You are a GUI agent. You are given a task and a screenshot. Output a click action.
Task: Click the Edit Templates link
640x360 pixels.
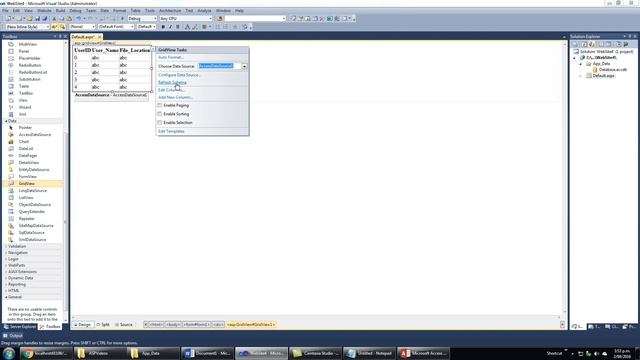point(171,131)
